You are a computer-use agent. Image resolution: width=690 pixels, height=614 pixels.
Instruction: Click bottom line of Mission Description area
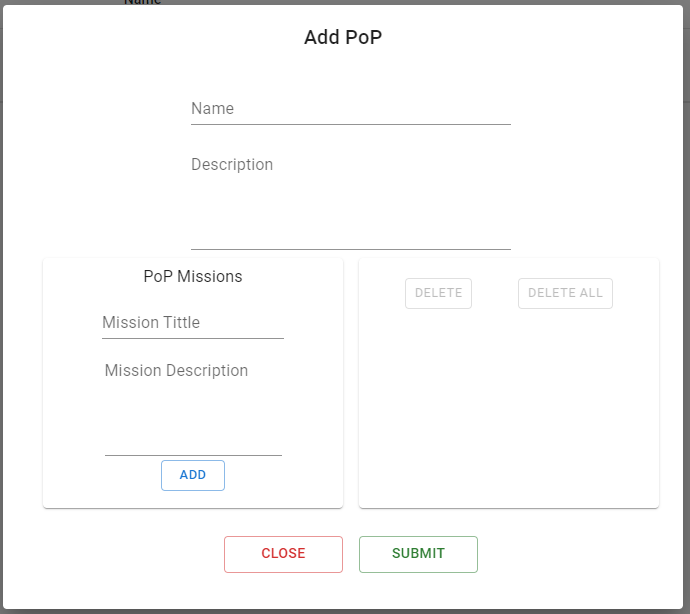193,455
